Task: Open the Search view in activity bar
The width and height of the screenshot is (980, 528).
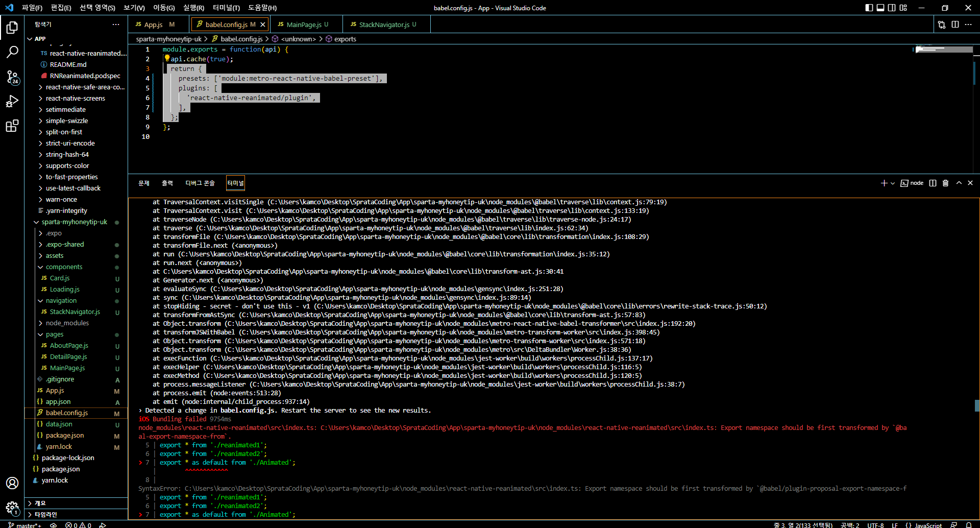Action: (12, 52)
